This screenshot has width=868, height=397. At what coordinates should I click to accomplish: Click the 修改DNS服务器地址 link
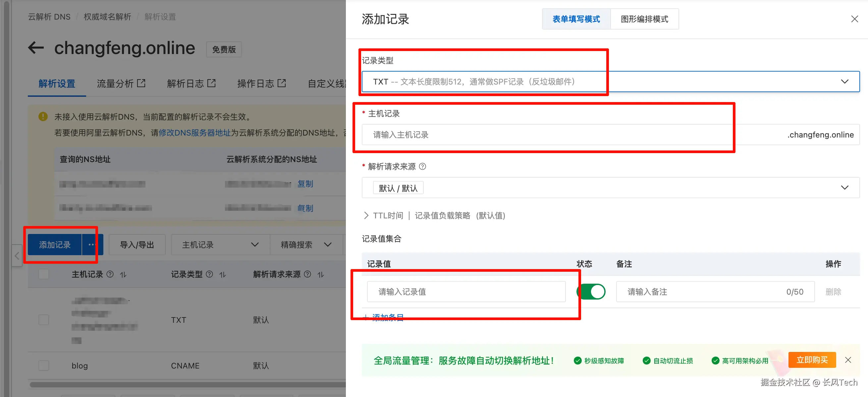pyautogui.click(x=194, y=133)
